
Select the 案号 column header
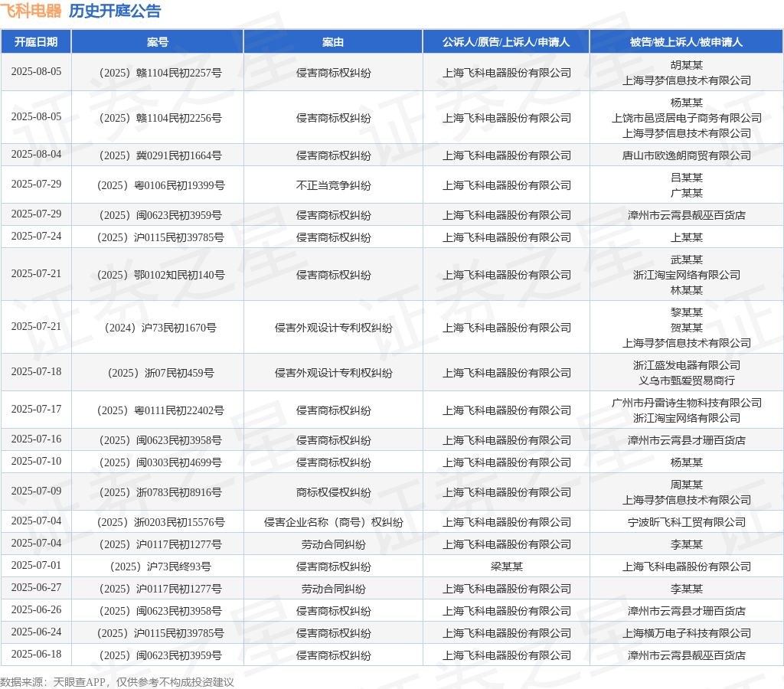point(158,42)
